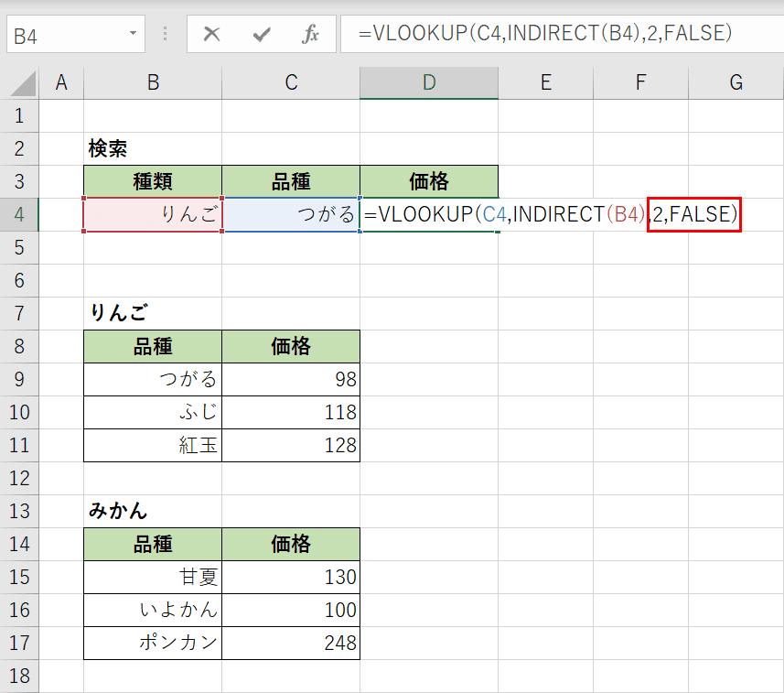The width and height of the screenshot is (784, 693).
Task: Select row 5 header
Action: point(19,248)
